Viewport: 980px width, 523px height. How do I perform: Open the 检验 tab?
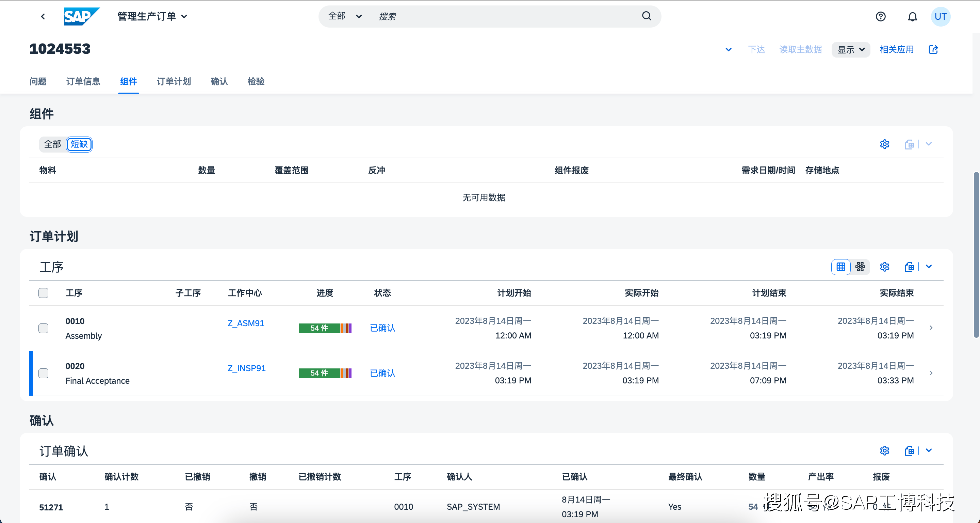pos(256,81)
